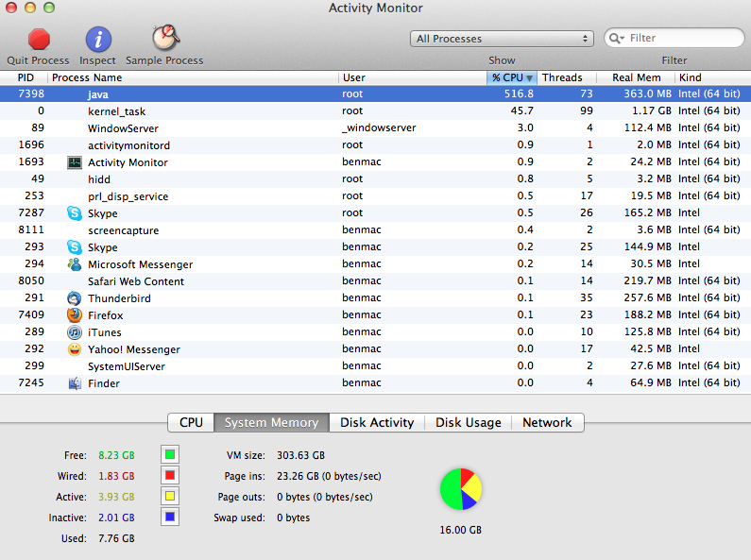
Task: Select the Activity Monitor app icon row
Action: pyautogui.click(x=376, y=162)
